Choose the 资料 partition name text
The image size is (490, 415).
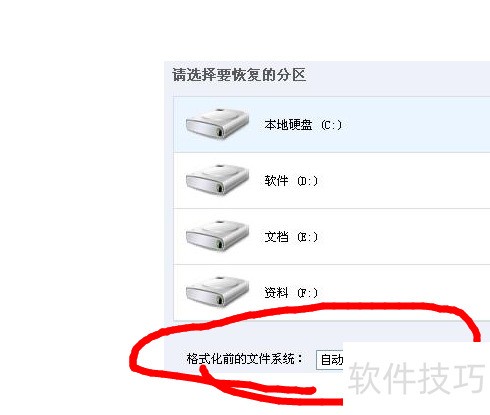[276, 293]
